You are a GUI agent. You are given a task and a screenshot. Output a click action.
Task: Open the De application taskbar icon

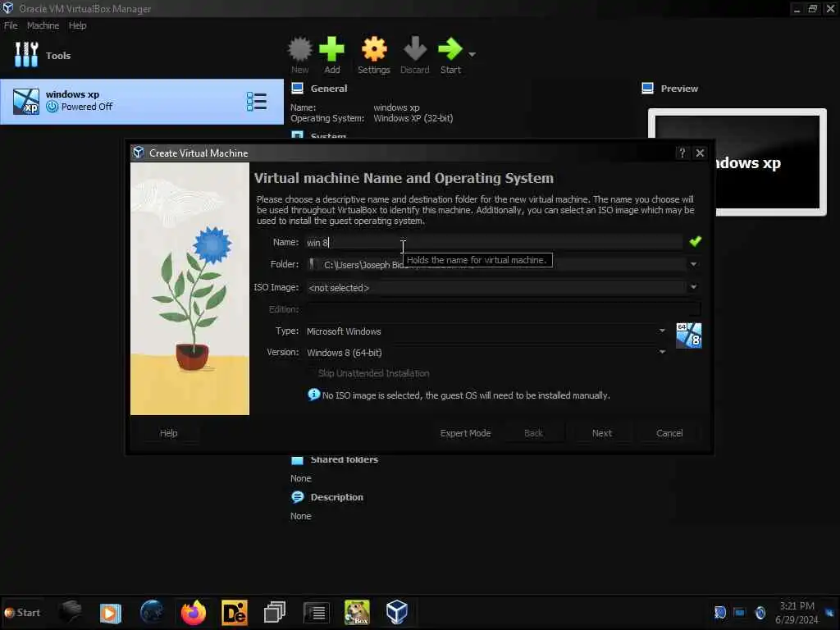click(235, 612)
